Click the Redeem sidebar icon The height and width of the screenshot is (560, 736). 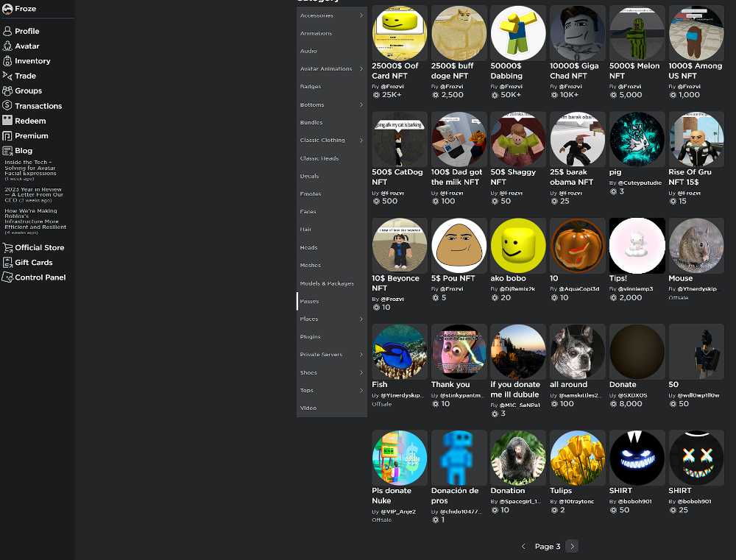8,121
